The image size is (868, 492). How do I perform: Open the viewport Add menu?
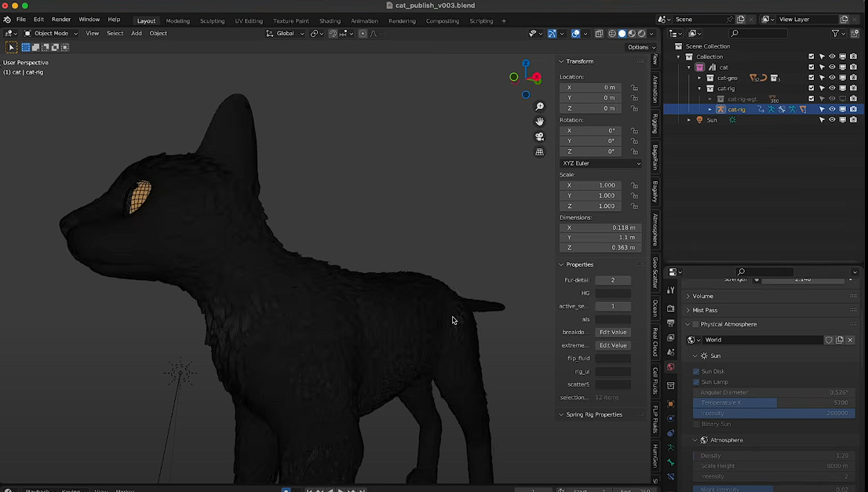click(x=137, y=33)
